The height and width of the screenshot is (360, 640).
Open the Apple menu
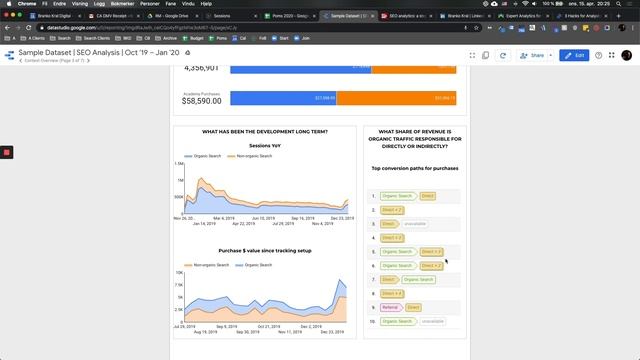[x=9, y=4]
